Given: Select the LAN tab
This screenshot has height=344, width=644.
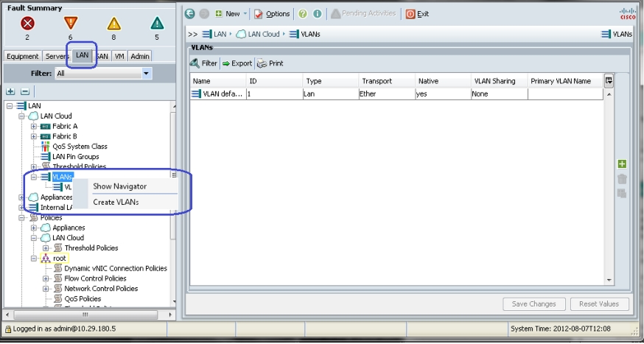Looking at the screenshot, I should coord(82,55).
